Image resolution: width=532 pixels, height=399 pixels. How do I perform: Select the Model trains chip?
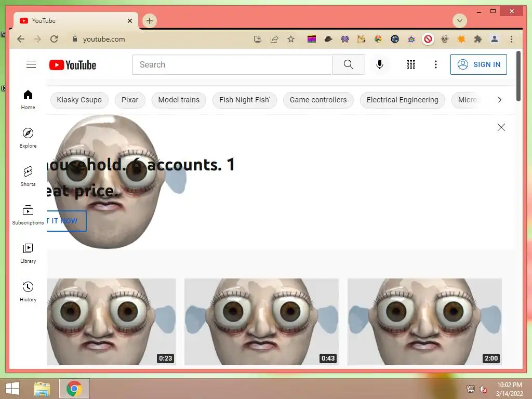pos(179,100)
